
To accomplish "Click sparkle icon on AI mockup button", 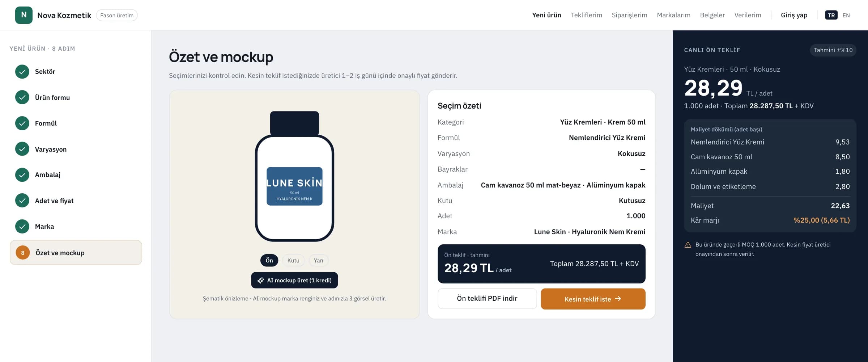I will point(260,281).
